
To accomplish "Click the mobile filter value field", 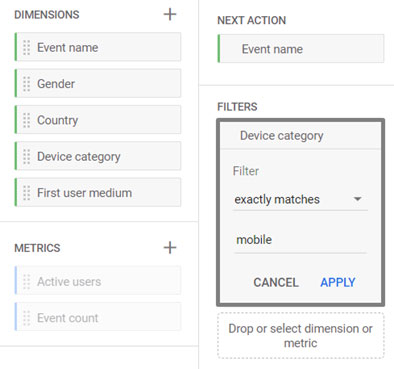I will click(300, 240).
